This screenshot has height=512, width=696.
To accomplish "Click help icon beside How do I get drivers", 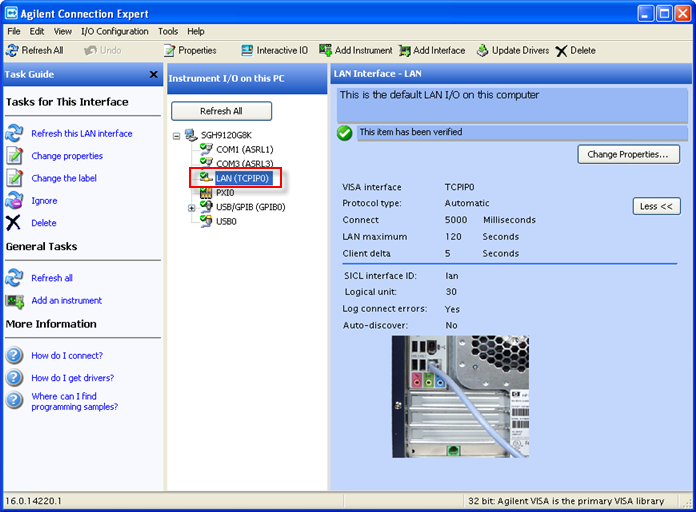I will click(x=14, y=377).
